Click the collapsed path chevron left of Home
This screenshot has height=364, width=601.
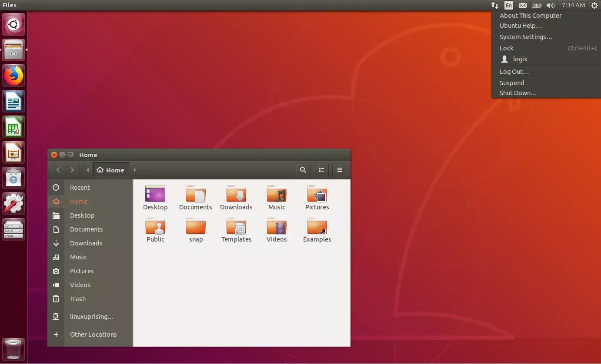87,170
